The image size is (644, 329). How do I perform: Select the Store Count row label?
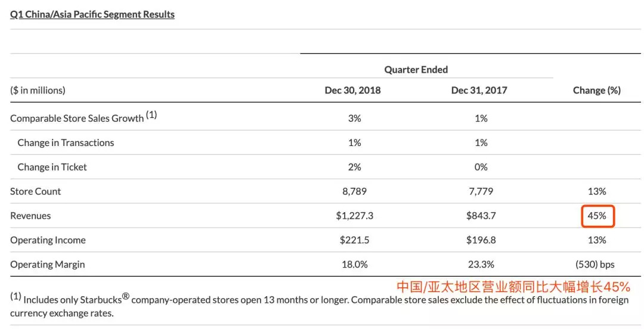(36, 191)
